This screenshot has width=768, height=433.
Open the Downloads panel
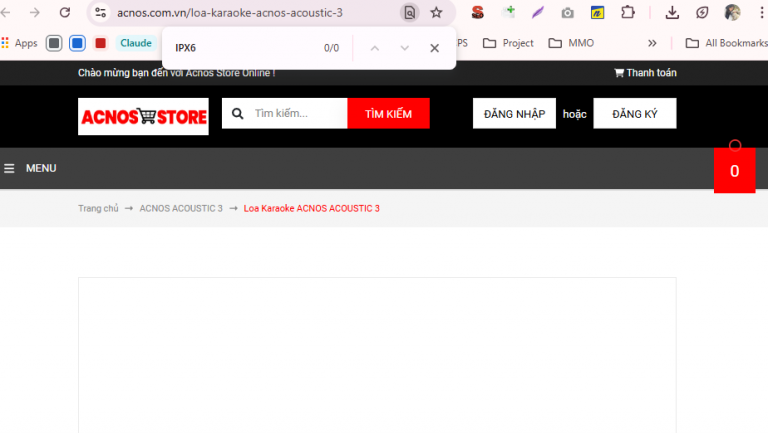pyautogui.click(x=672, y=13)
